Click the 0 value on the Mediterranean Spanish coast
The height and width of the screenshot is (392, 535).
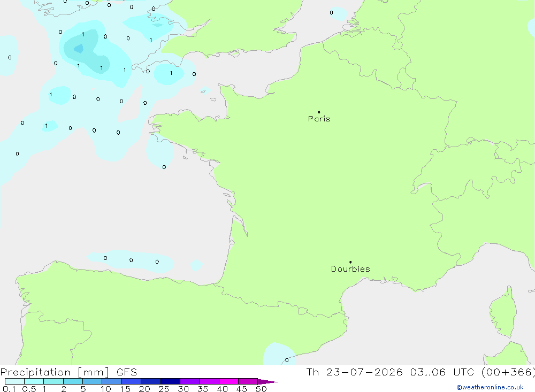(x=287, y=360)
